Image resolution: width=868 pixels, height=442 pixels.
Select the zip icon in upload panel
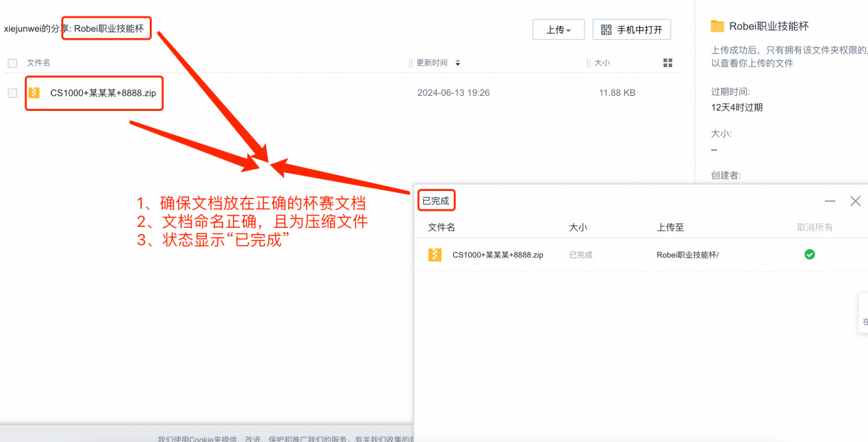point(435,255)
